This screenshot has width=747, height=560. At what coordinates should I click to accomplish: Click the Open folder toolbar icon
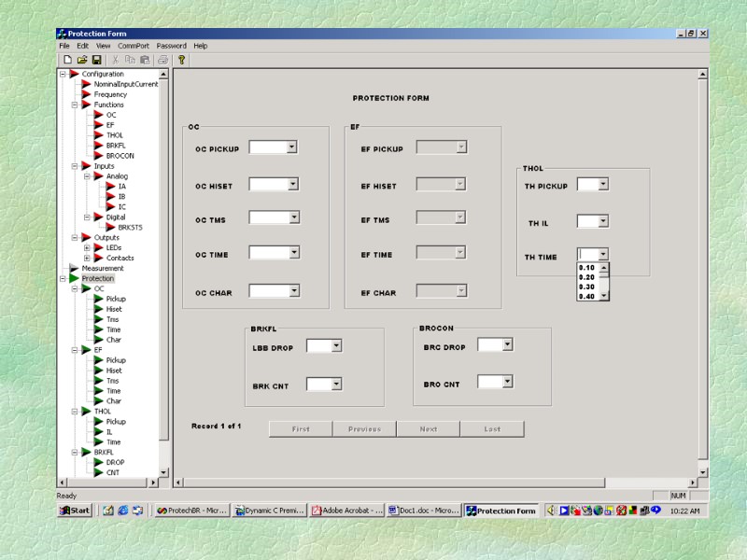[x=82, y=60]
